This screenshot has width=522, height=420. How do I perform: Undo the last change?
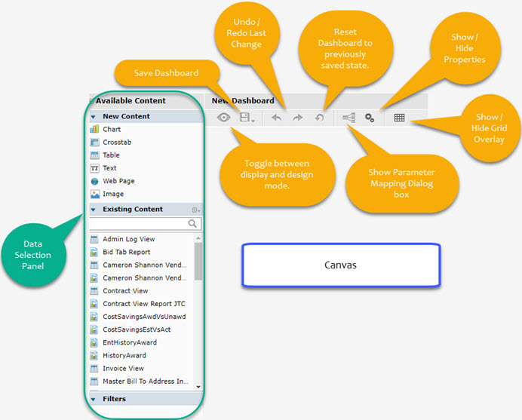pyautogui.click(x=276, y=118)
